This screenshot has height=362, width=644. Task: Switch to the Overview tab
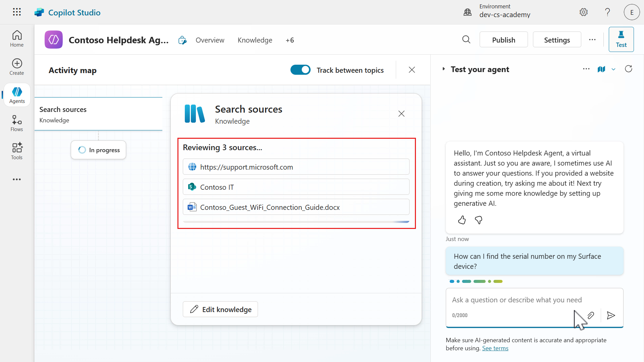[210, 40]
